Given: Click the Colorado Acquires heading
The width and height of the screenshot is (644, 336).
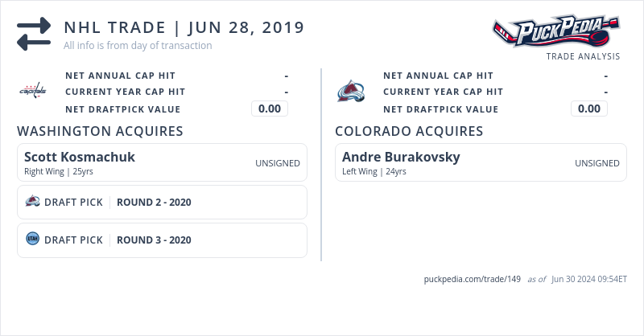Looking at the screenshot, I should (x=409, y=131).
